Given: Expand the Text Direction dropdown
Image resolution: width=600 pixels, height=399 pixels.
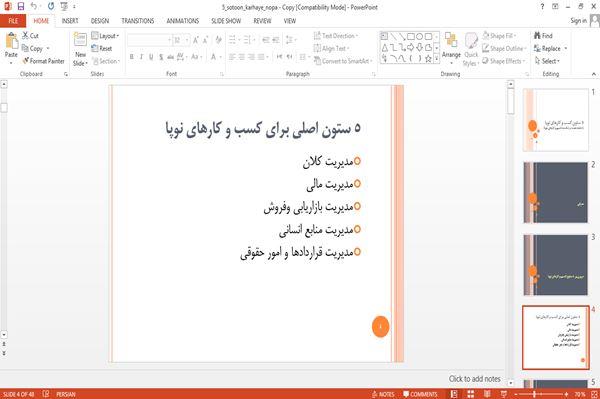Looking at the screenshot, I should (x=336, y=36).
